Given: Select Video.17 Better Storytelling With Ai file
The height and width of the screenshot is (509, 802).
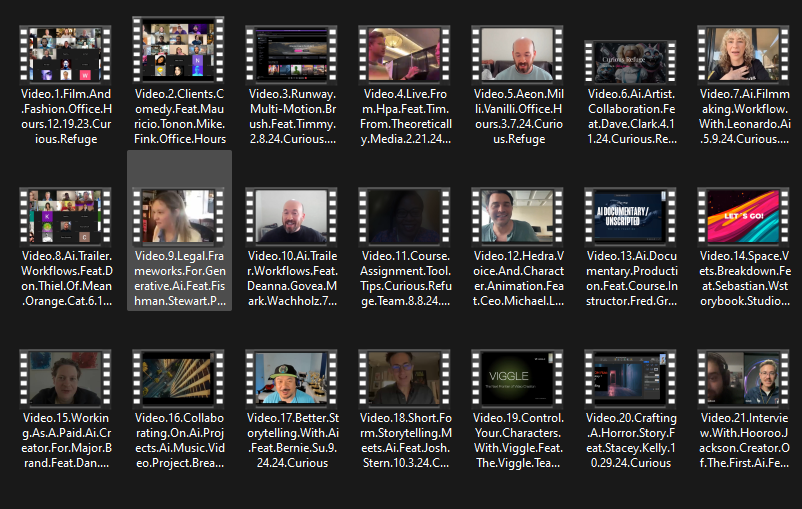Looking at the screenshot, I should 292,378.
